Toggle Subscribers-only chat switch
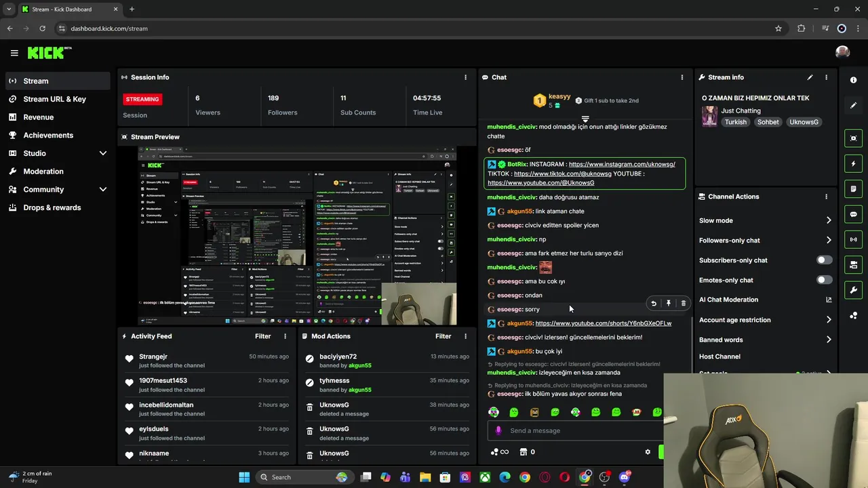Screen dimensions: 868x488 tap(824, 260)
